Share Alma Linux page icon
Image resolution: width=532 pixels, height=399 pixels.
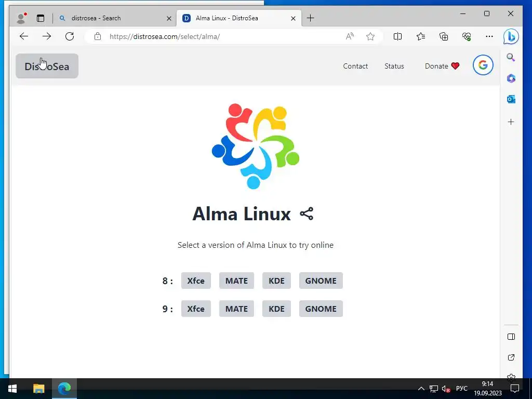(x=307, y=214)
